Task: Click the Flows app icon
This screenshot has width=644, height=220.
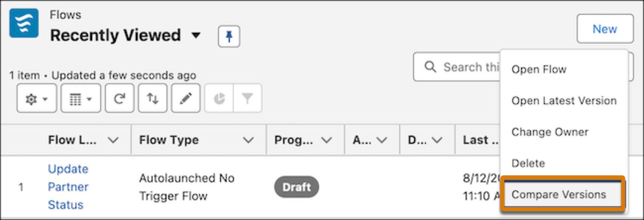Action: point(24,23)
